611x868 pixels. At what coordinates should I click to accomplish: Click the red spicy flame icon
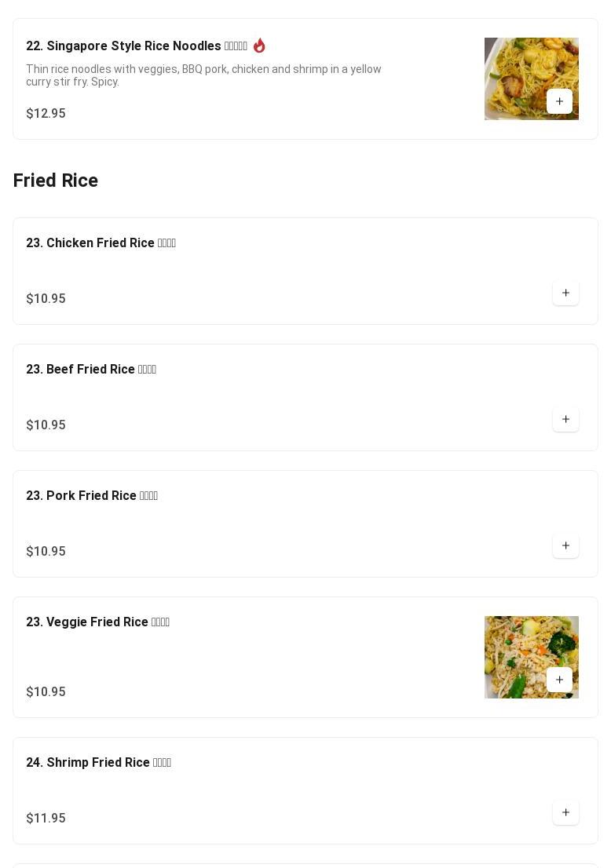[x=259, y=46]
